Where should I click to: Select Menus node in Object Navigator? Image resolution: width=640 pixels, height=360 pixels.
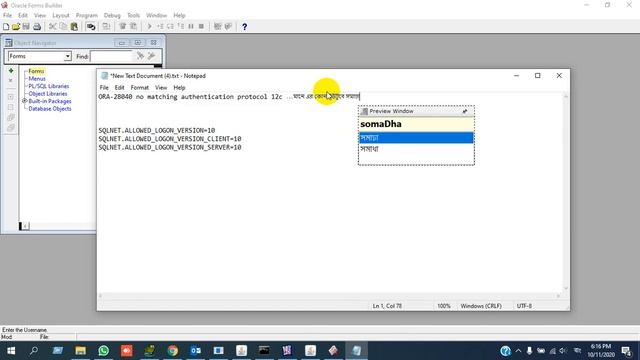pyautogui.click(x=37, y=78)
